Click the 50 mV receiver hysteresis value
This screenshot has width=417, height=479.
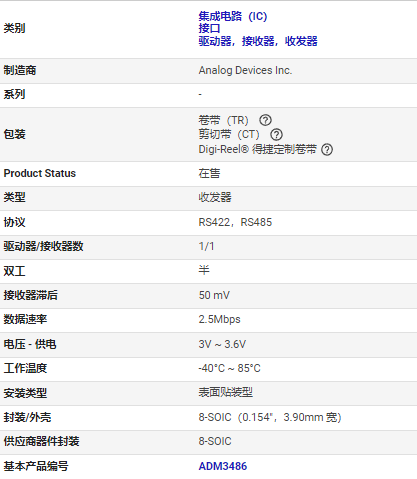tap(214, 295)
